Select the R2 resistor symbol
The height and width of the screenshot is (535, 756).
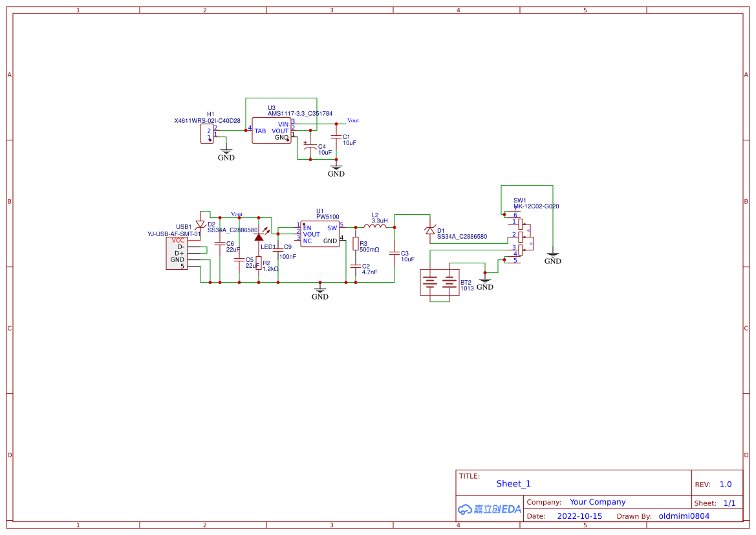coord(259,263)
